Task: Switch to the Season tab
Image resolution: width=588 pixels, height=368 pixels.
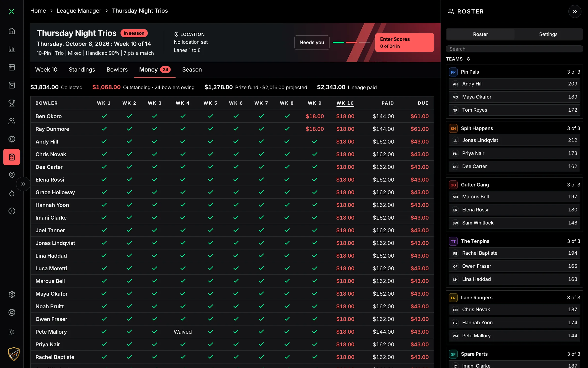Action: (192, 70)
